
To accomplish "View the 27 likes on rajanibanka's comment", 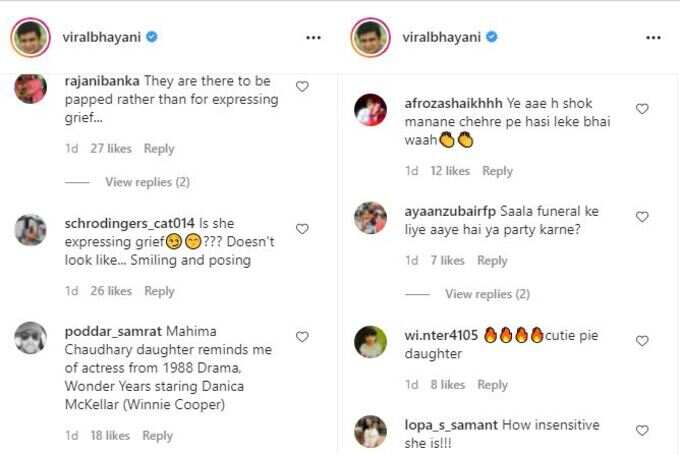I will tap(111, 149).
